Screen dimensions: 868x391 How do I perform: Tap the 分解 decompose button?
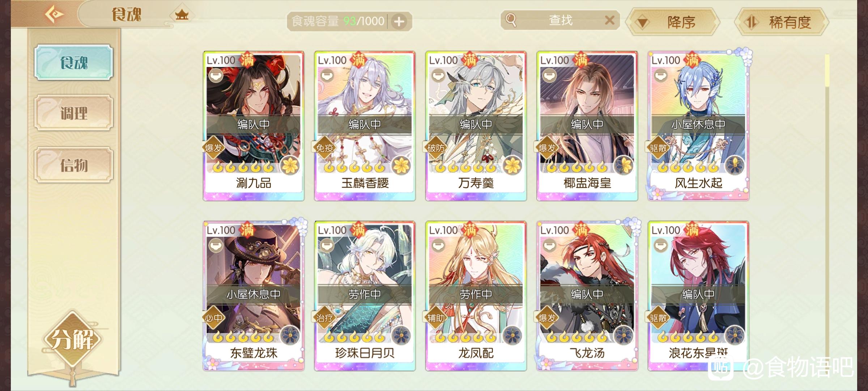pos(72,340)
